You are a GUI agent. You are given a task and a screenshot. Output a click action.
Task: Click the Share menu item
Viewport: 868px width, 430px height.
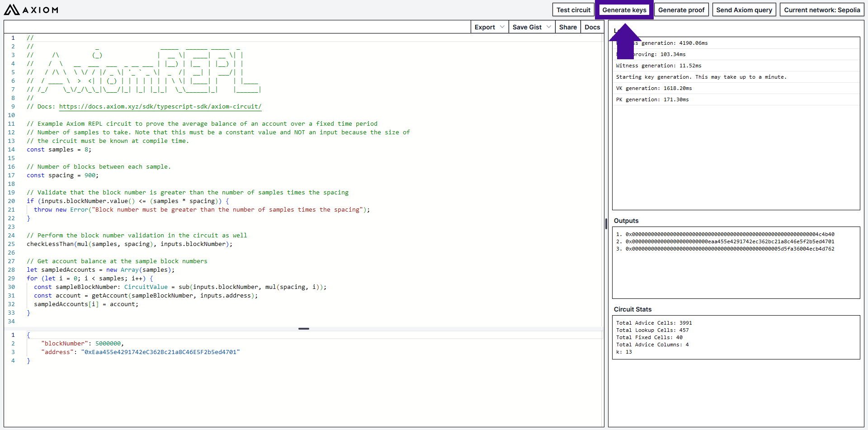click(x=568, y=27)
